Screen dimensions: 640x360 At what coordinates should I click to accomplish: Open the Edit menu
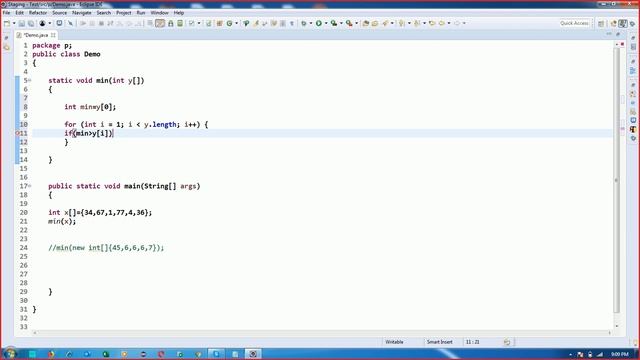point(19,13)
